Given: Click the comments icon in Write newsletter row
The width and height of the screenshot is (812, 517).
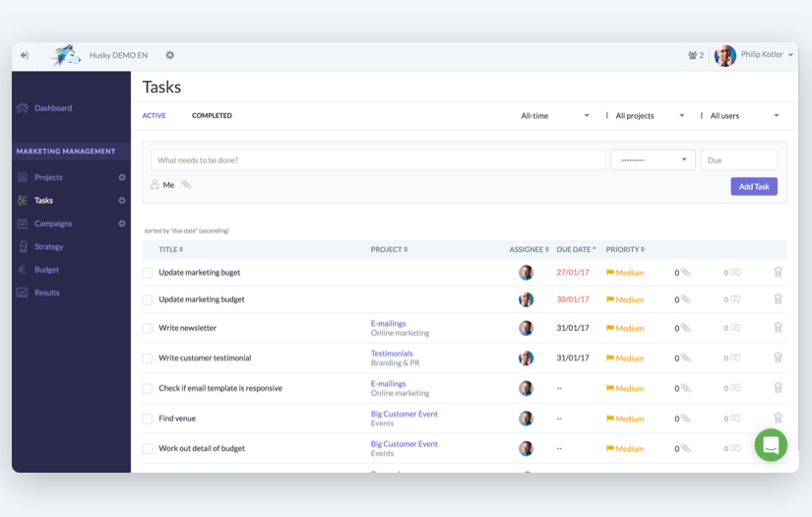Looking at the screenshot, I should tap(735, 327).
